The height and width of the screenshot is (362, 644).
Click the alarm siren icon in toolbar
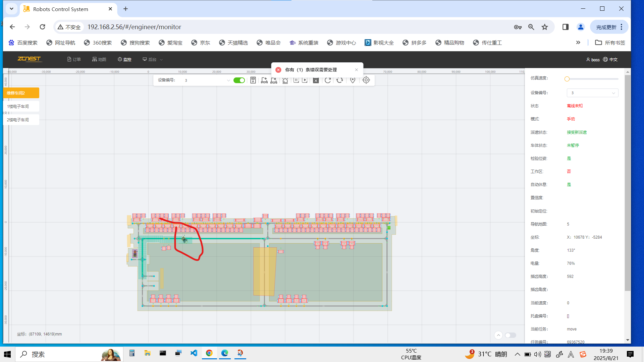pos(285,80)
